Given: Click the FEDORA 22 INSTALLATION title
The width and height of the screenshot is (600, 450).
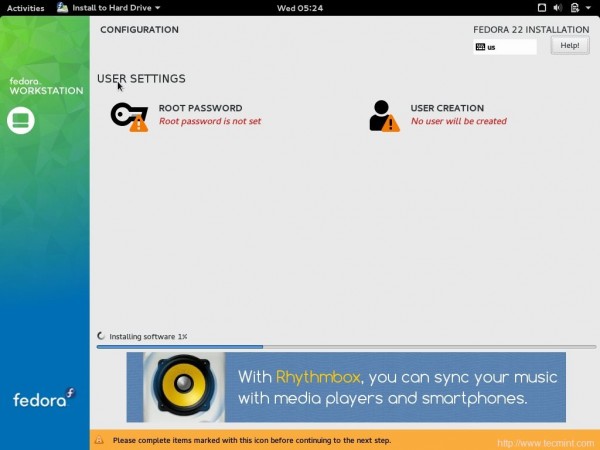Looking at the screenshot, I should pos(531,30).
